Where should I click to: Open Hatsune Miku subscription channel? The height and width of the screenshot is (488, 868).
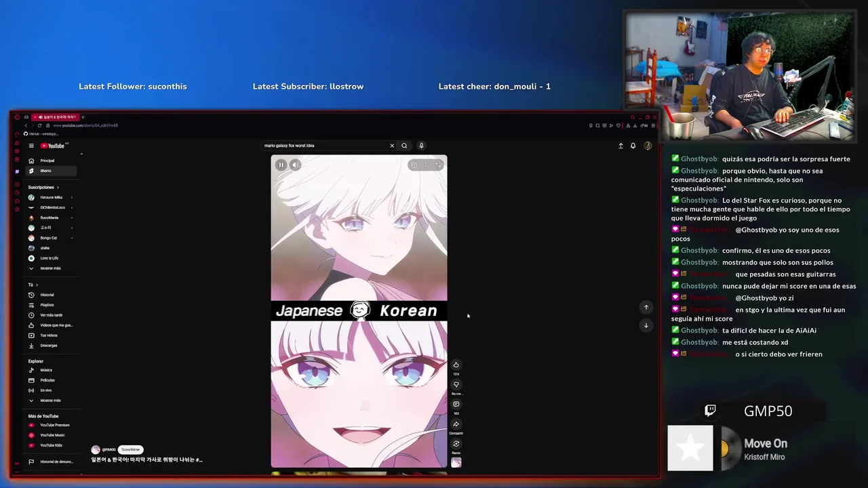click(x=52, y=197)
